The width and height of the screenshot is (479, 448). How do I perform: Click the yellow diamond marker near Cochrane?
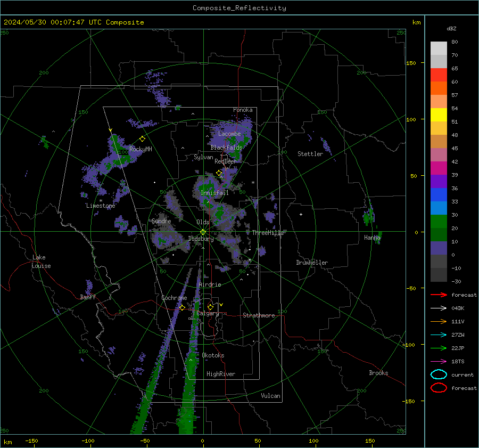coord(182,307)
